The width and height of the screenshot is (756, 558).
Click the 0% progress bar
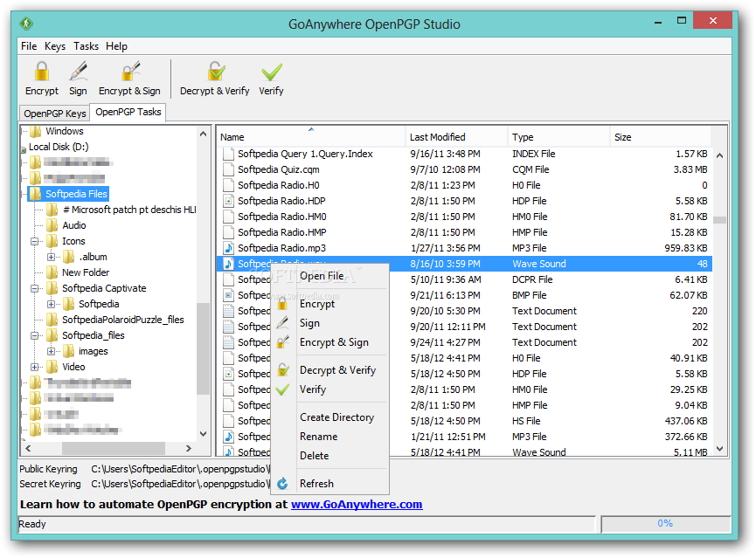(665, 524)
